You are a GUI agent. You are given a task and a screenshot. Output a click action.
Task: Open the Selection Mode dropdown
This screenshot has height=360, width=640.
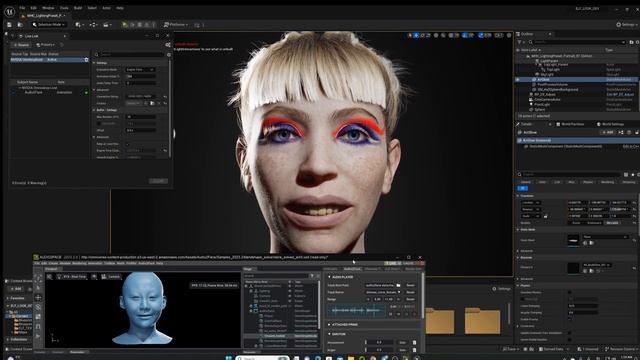(x=49, y=25)
